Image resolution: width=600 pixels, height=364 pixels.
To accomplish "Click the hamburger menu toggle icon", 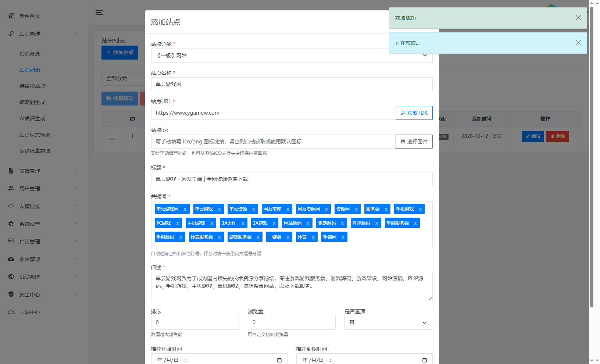I will (x=99, y=13).
